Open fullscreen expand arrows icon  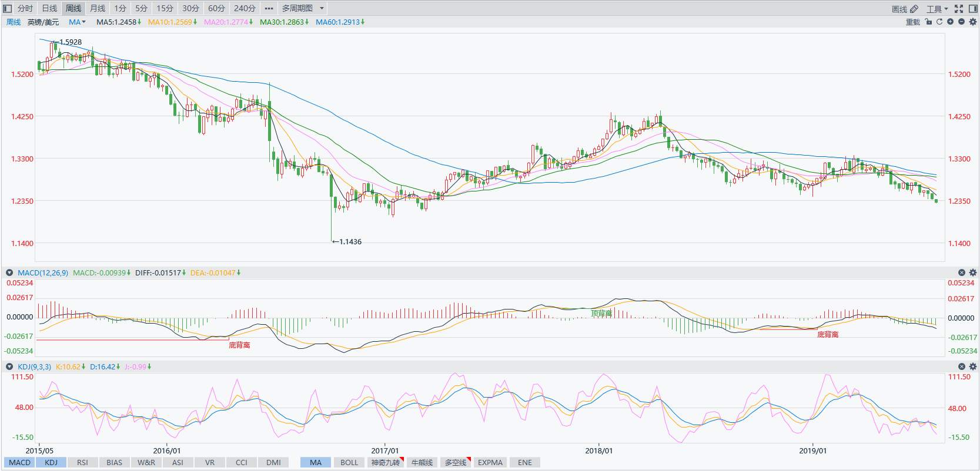[x=959, y=9]
